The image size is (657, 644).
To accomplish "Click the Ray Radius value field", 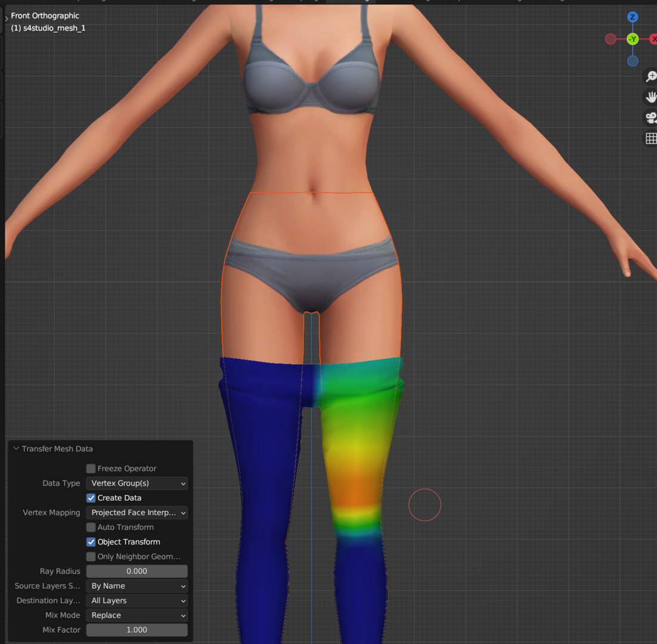I will 137,571.
